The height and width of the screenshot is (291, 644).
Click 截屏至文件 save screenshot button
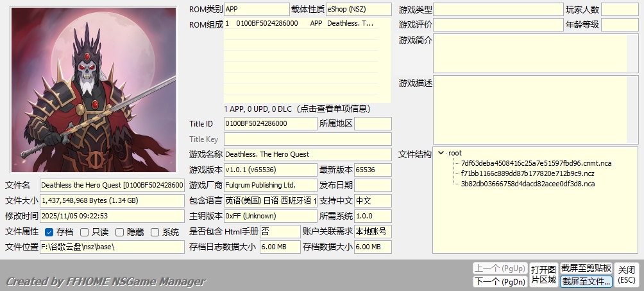point(586,281)
